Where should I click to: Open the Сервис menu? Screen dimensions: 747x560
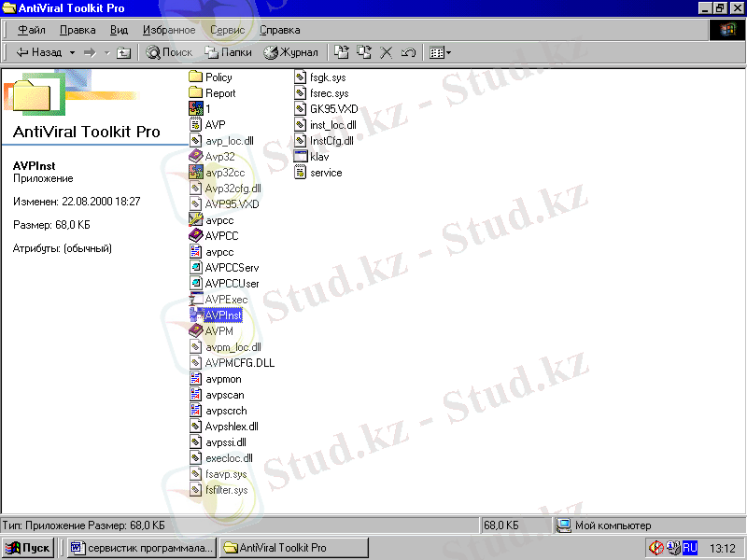click(x=227, y=30)
